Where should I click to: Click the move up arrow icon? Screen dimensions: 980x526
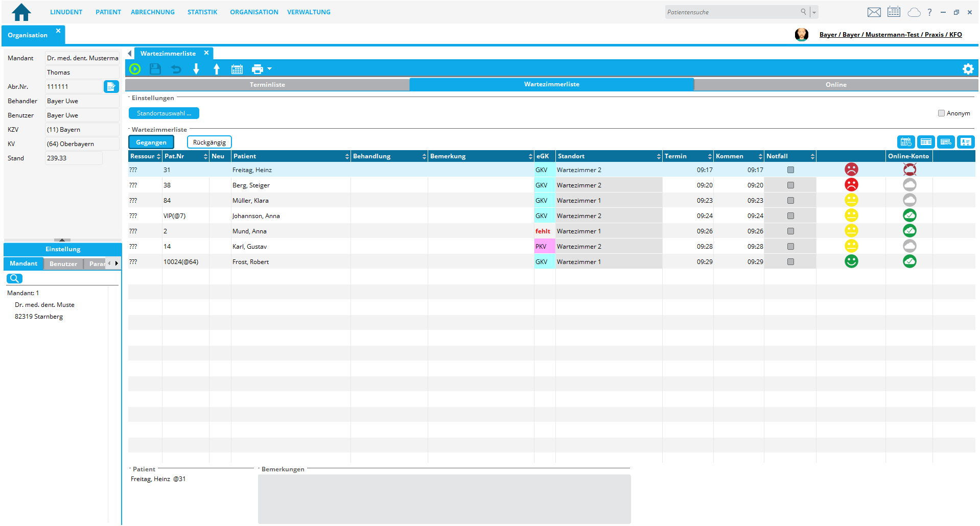[217, 69]
